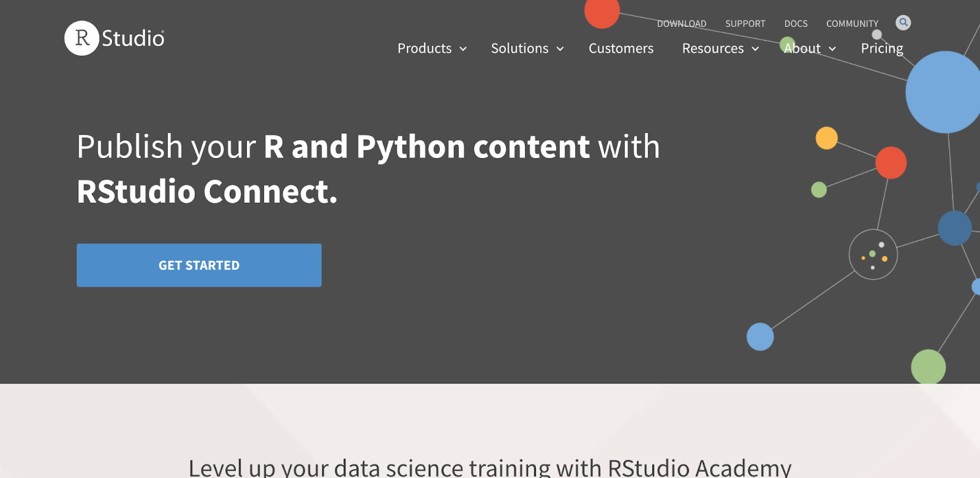Click the yellow circle in network graphic
This screenshot has width=980, height=478.
click(x=826, y=138)
